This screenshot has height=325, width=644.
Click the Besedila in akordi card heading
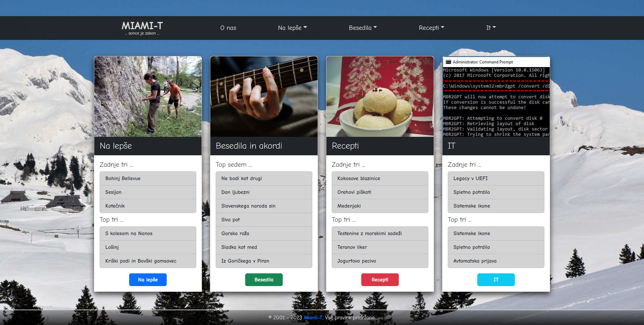(x=249, y=146)
